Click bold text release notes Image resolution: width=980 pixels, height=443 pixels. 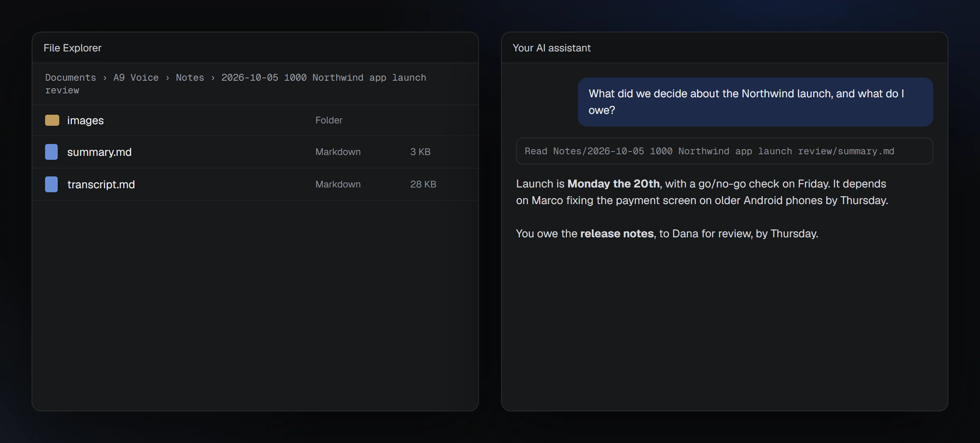[617, 234]
